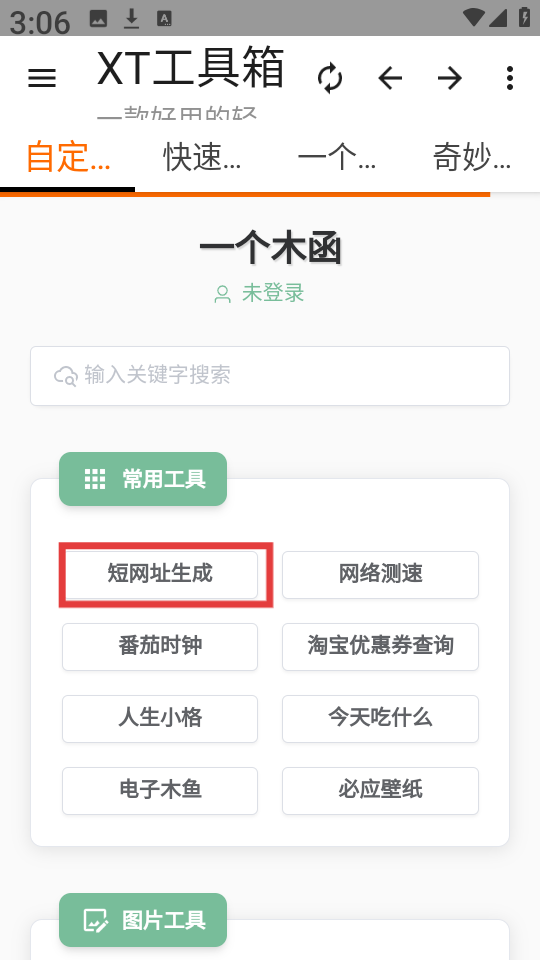The width and height of the screenshot is (540, 960).
Task: Switch to the 奇妙... tab
Action: tap(471, 157)
